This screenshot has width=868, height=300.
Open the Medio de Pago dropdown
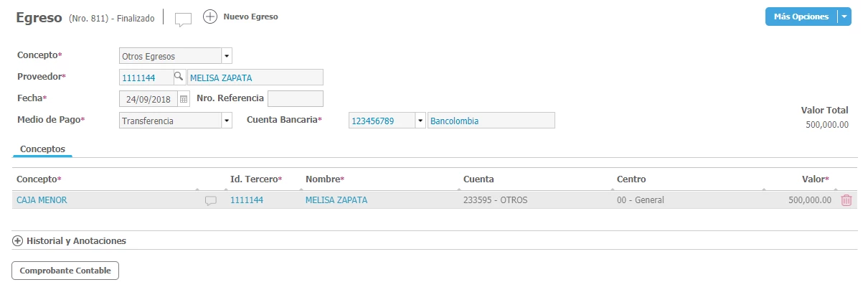point(227,121)
